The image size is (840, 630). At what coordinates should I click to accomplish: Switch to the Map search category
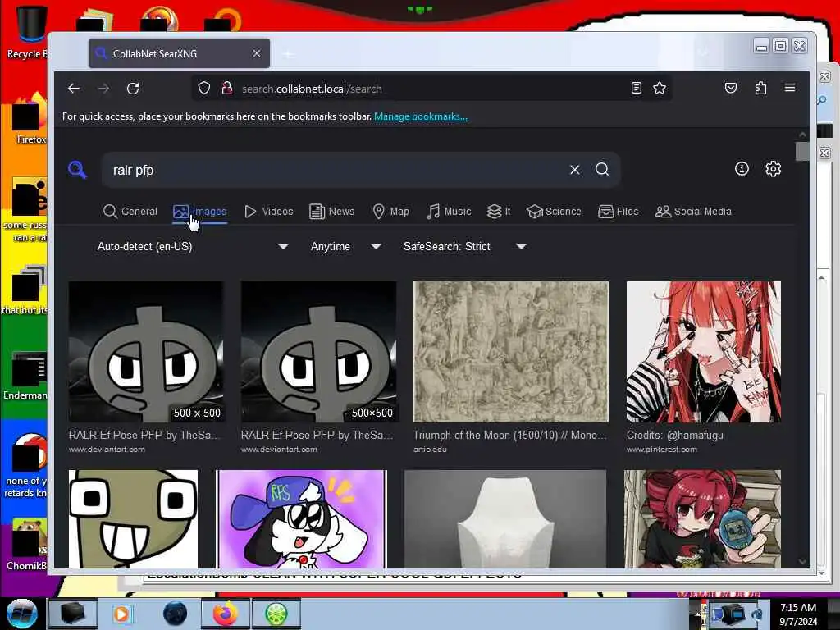tap(391, 212)
